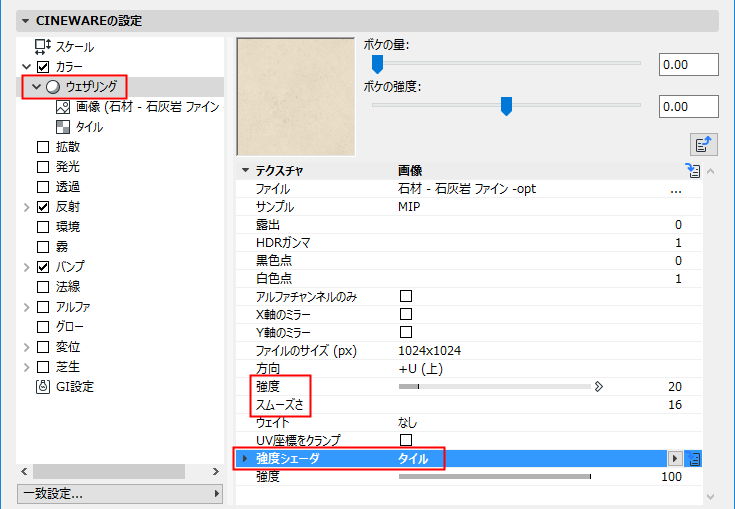Click the property list scroll-up arrow
Screen dimensions: 735x509
pos(711,172)
